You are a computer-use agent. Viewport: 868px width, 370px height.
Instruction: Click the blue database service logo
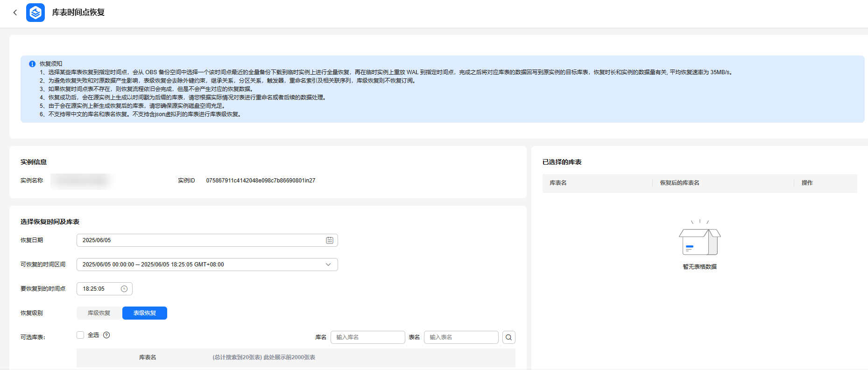coord(35,13)
